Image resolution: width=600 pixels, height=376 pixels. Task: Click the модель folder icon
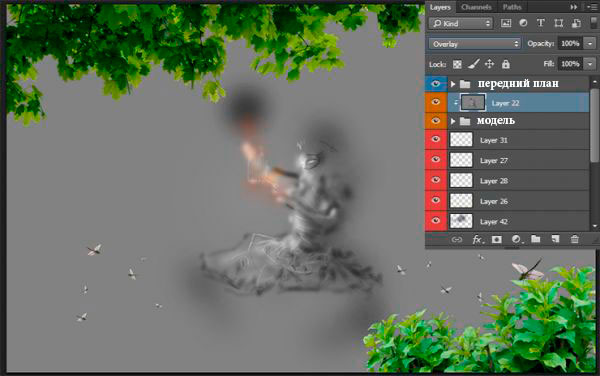click(x=465, y=121)
